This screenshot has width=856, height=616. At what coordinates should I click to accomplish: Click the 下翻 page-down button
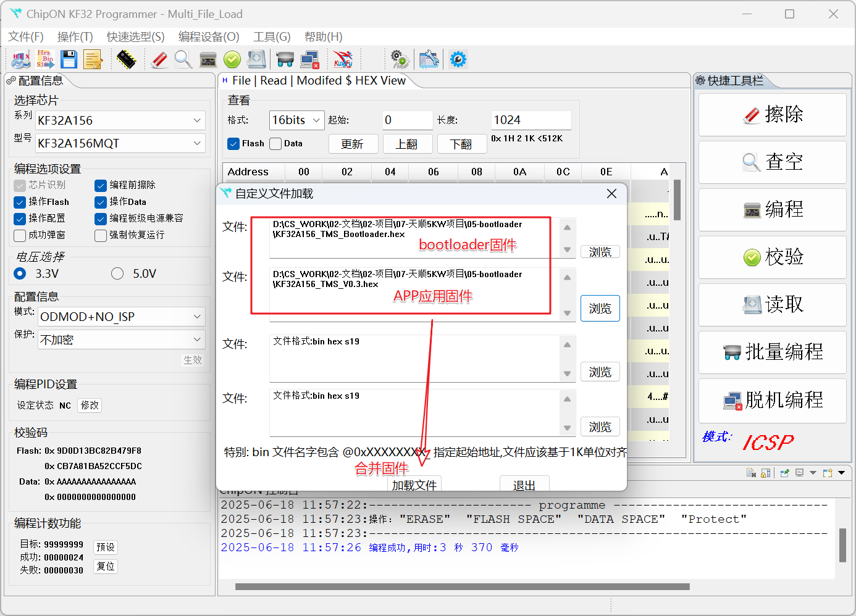tap(461, 144)
